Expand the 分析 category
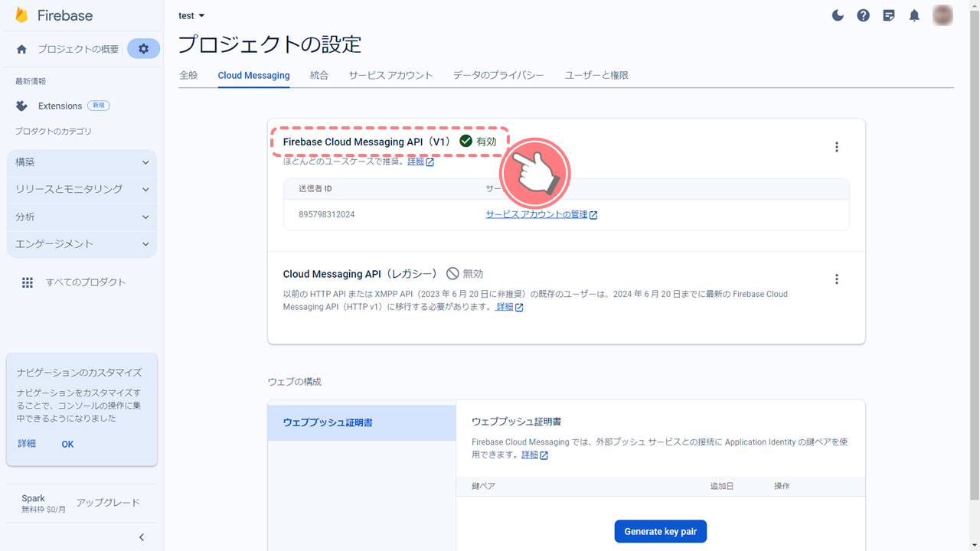The height and width of the screenshot is (551, 980). click(81, 217)
